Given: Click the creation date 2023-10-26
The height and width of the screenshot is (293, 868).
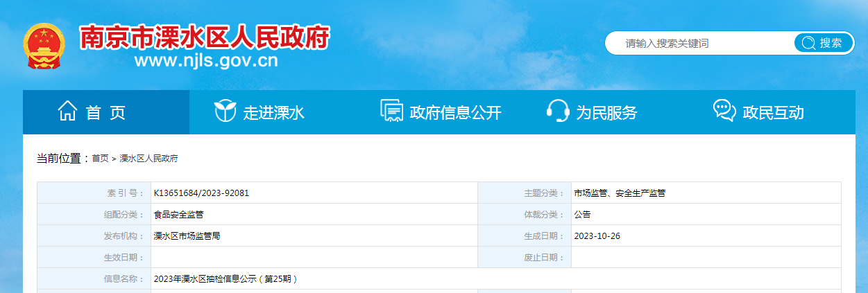Looking at the screenshot, I should [597, 236].
